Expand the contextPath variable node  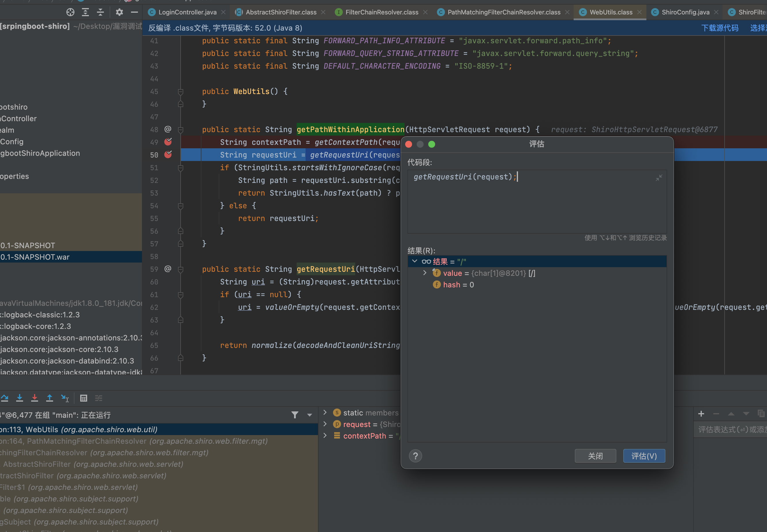325,435
